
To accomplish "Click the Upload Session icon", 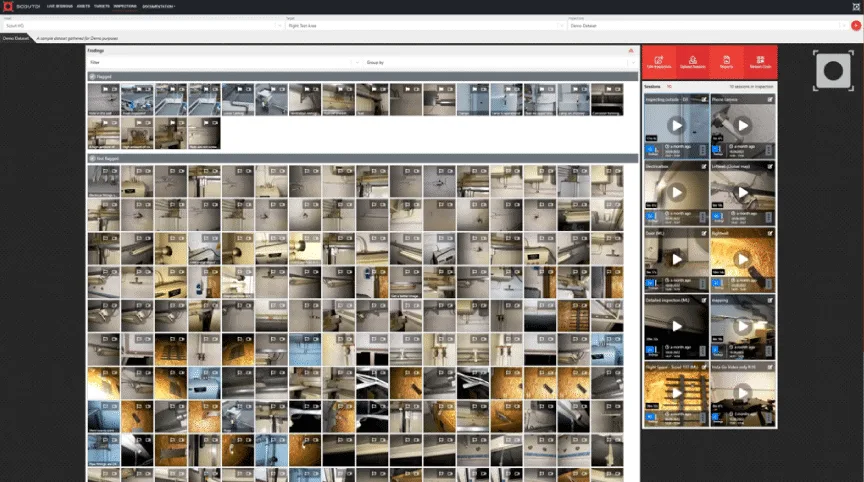I will pos(692,62).
